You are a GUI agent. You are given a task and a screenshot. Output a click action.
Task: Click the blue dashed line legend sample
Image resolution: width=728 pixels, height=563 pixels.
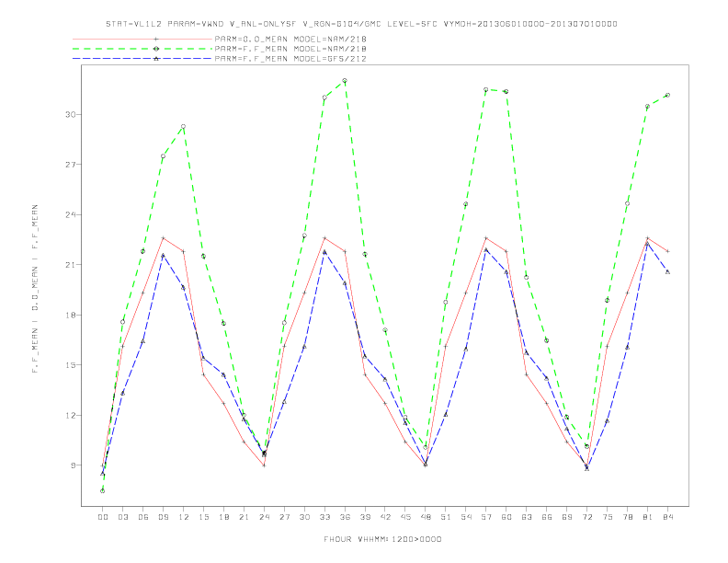point(142,59)
